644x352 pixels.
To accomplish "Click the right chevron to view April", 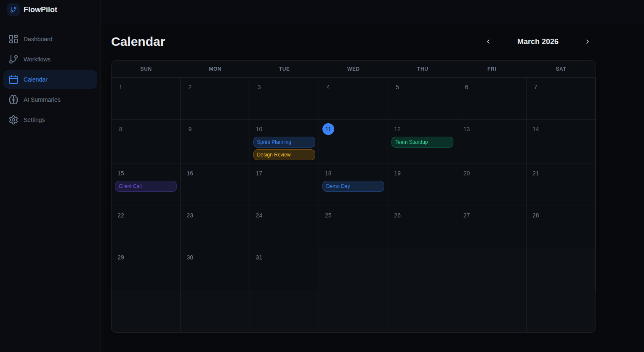I will tap(587, 42).
